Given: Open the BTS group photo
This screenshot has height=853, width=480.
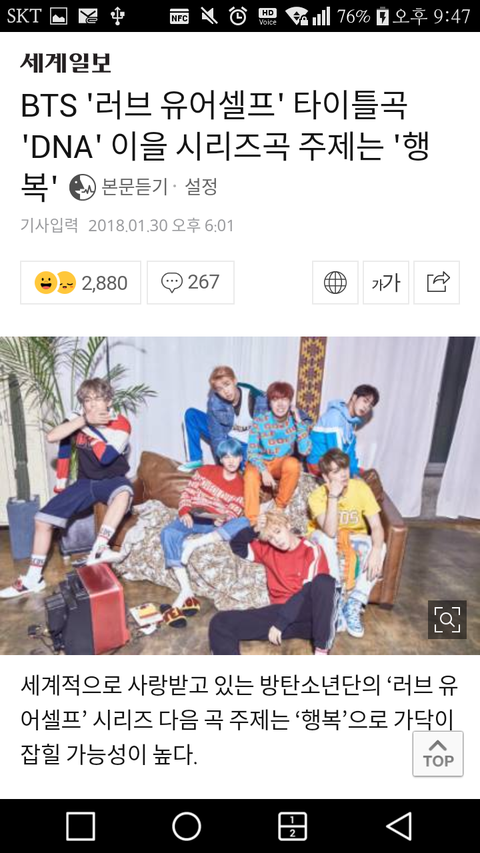Looking at the screenshot, I should click(240, 496).
